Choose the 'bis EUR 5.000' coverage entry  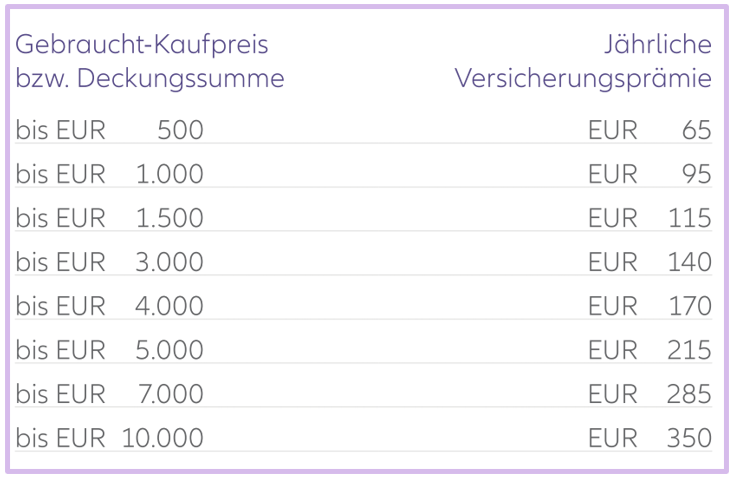click(109, 350)
